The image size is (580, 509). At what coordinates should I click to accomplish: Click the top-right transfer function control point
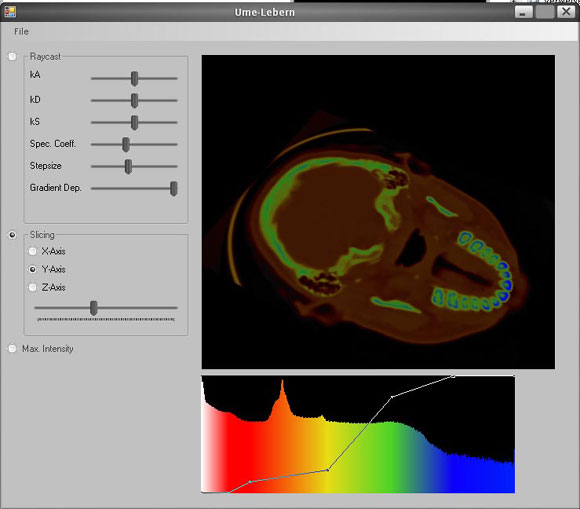pyautogui.click(x=453, y=376)
